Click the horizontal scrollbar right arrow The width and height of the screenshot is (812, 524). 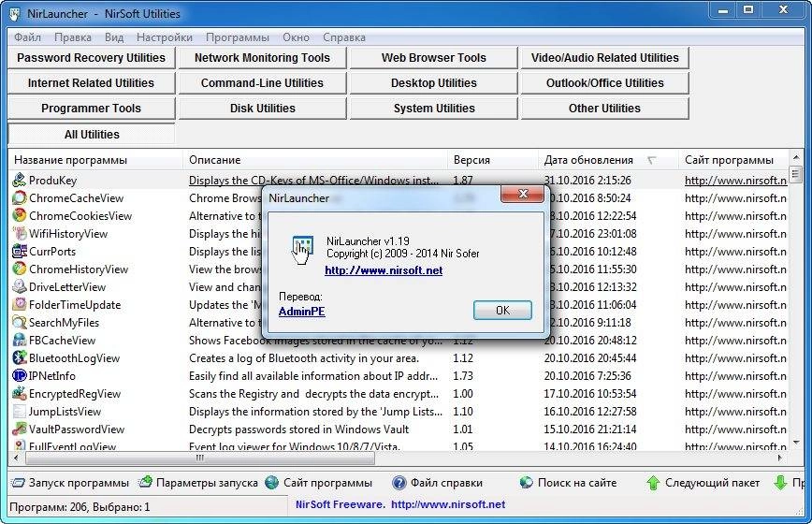point(780,458)
